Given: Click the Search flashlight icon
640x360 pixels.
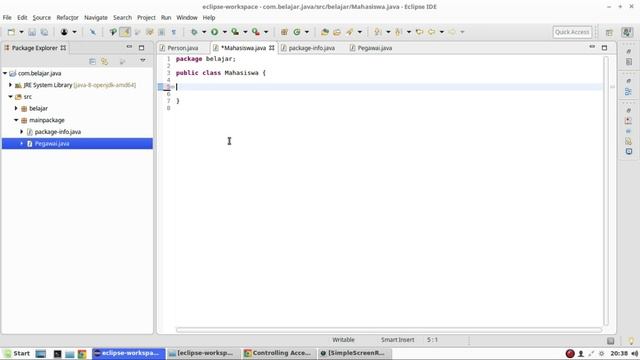Looking at the screenshot, I should pos(349,32).
